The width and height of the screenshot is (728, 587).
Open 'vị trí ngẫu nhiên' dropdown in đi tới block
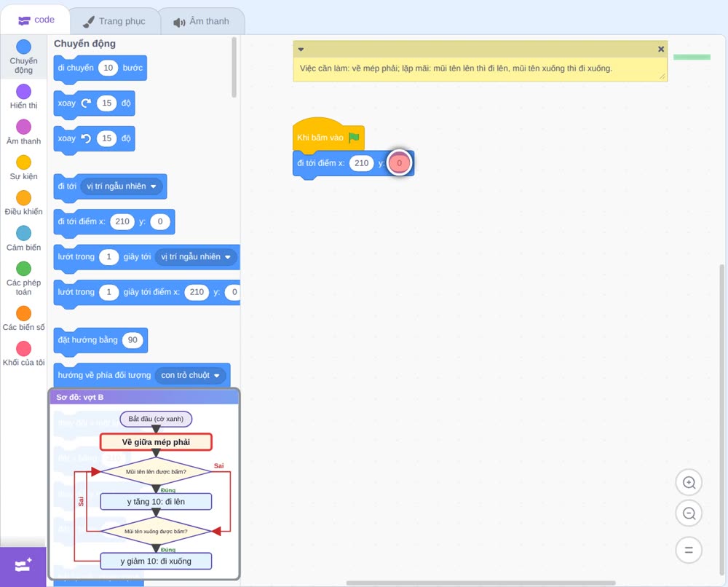tap(122, 186)
